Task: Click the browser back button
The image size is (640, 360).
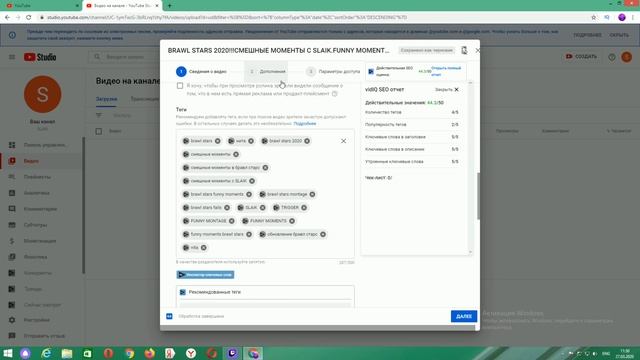Action: click(7, 18)
